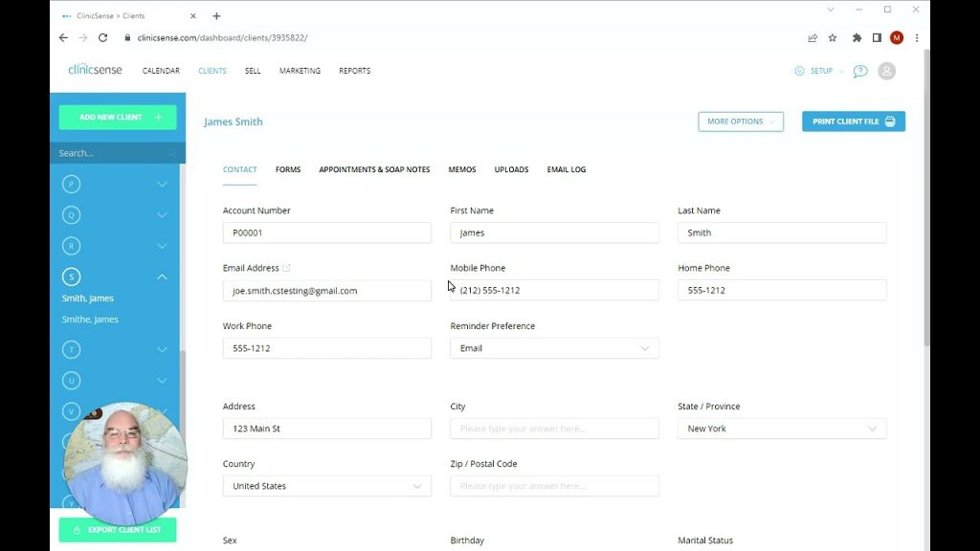
Task: Select Smithe, James in client list
Action: (90, 320)
